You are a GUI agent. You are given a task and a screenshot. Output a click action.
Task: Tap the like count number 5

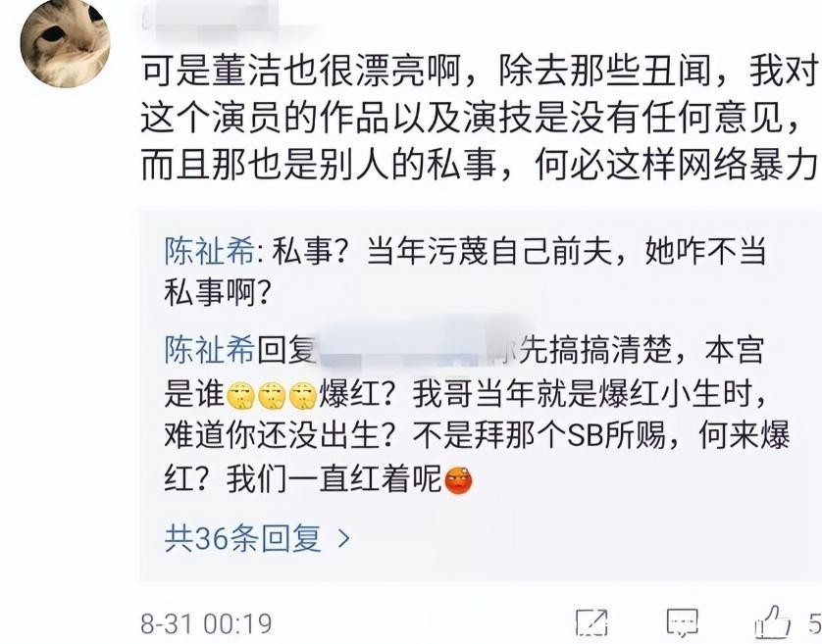point(814,623)
